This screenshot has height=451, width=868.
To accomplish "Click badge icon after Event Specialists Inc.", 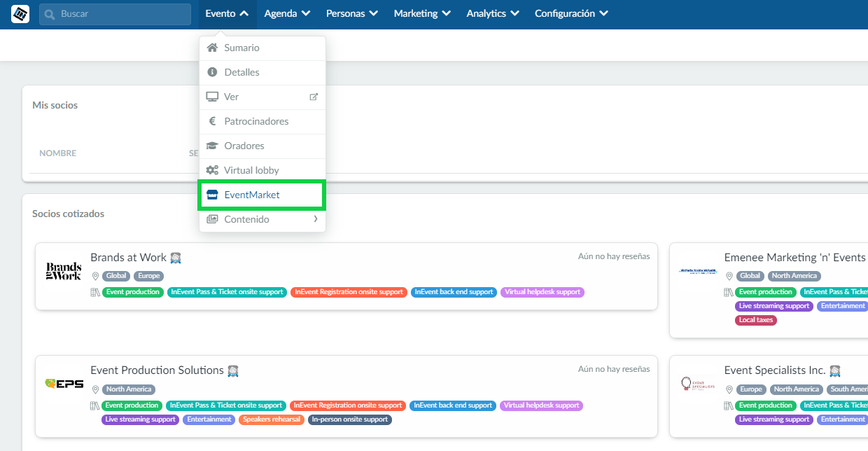I will tap(834, 371).
